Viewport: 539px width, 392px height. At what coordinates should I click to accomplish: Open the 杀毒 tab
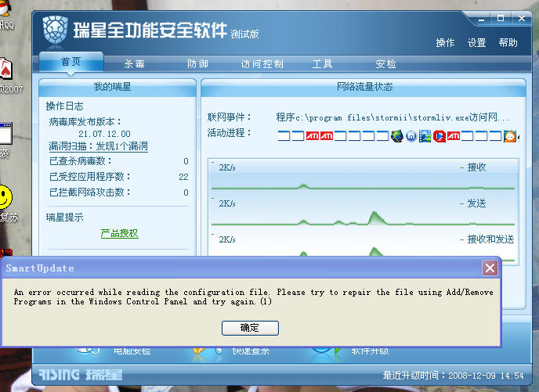[135, 64]
